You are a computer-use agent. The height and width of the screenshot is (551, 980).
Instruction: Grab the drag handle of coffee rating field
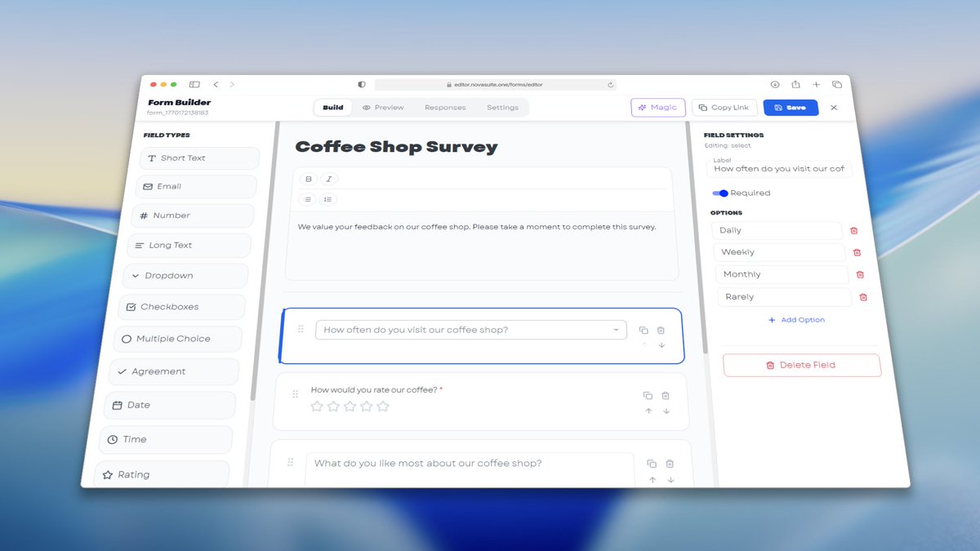(296, 395)
